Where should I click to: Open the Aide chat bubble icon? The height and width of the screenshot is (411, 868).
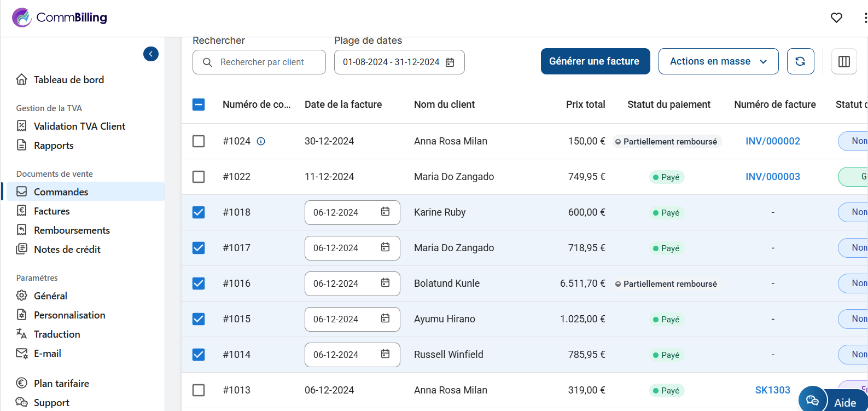point(812,401)
